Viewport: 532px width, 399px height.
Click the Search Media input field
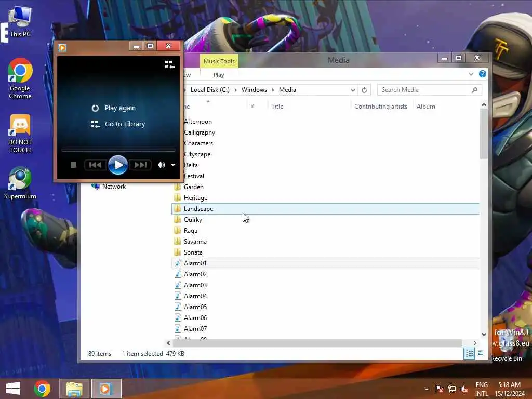424,90
